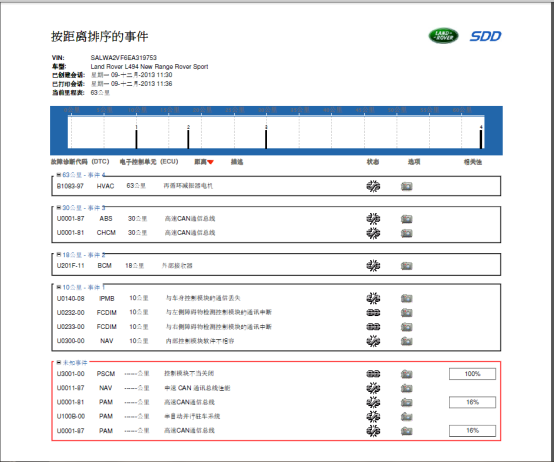This screenshot has height=462, width=554.
Task: Click the DTC column header
Action: click(x=80, y=161)
